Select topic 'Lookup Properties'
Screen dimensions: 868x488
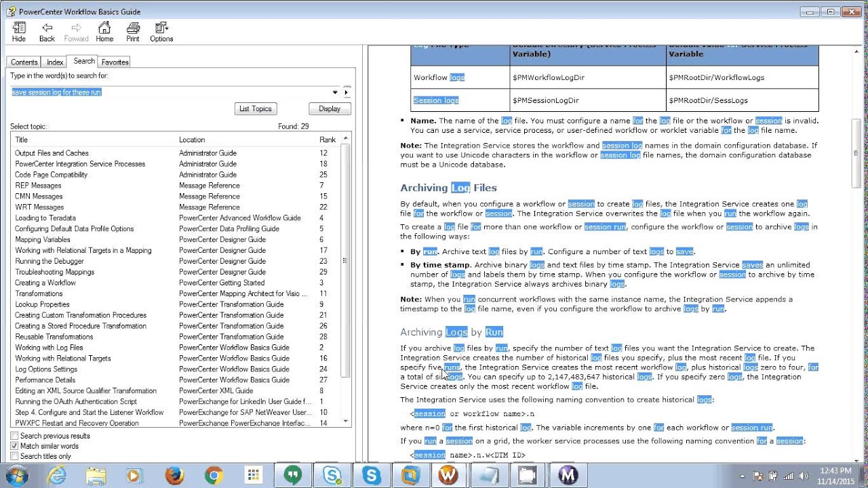click(x=42, y=304)
